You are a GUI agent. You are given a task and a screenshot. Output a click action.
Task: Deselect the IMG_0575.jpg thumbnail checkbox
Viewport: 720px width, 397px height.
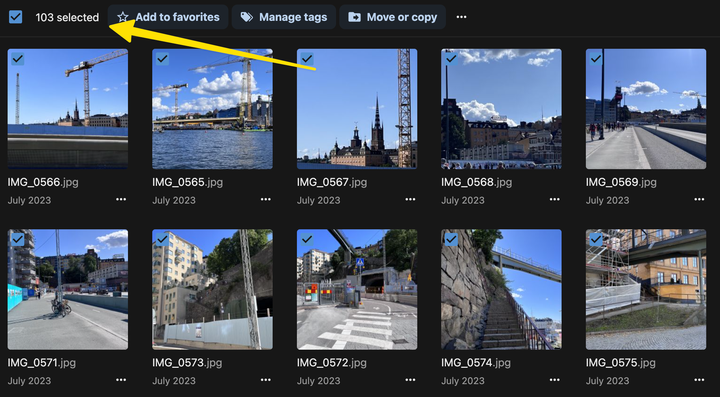596,239
